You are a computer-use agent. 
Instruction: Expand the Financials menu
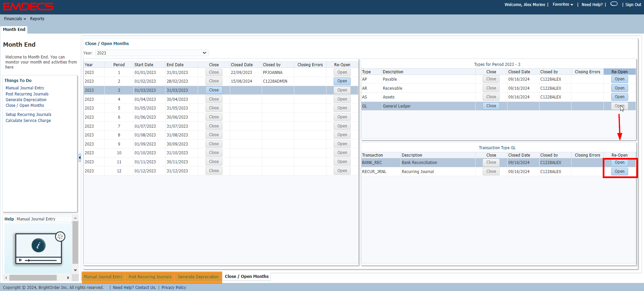[x=15, y=19]
